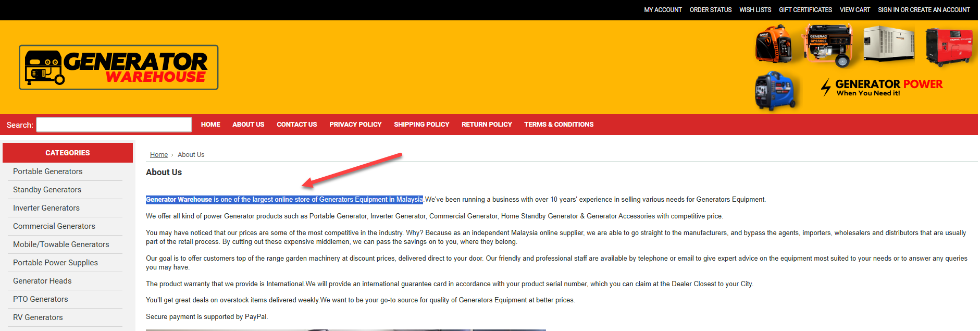Open Terms & Conditions from the navigation bar

point(559,125)
